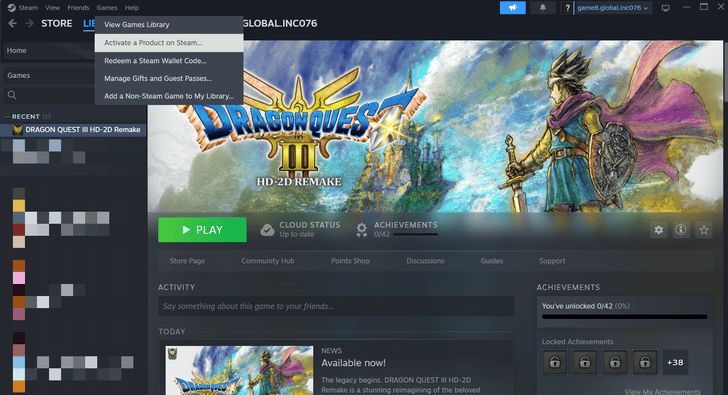
Task: Click the CLOUD STATUS label
Action: (310, 225)
